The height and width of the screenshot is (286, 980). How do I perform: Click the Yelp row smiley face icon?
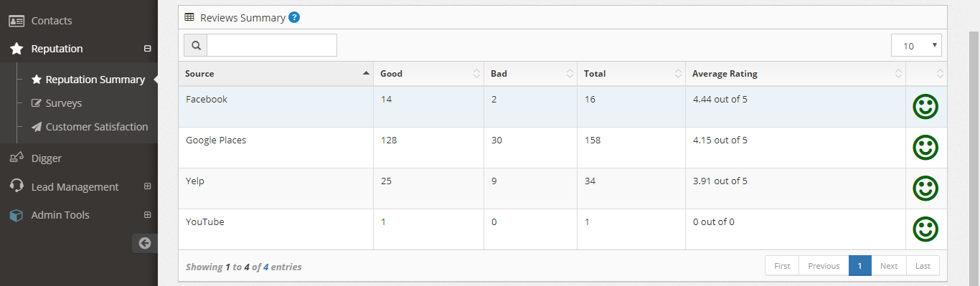(925, 189)
